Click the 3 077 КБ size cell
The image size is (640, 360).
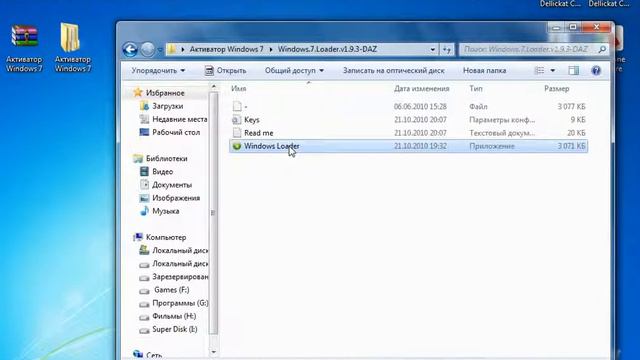pyautogui.click(x=571, y=107)
